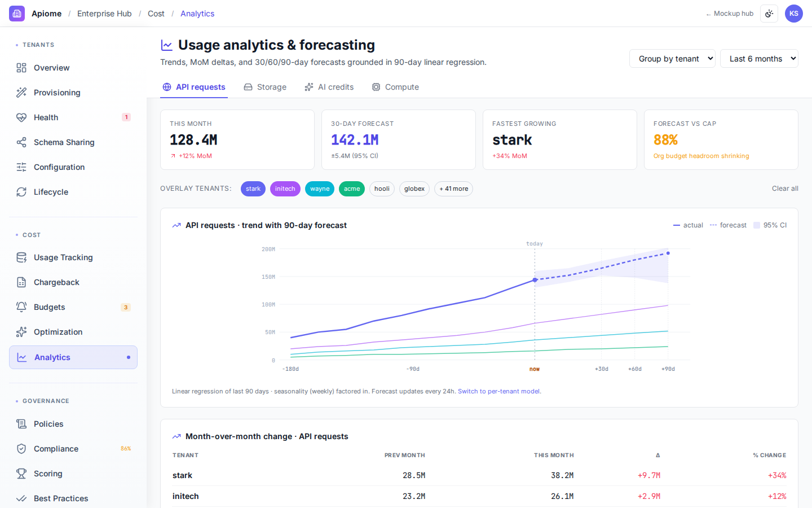Click the Schema Sharing share icon

(21, 142)
